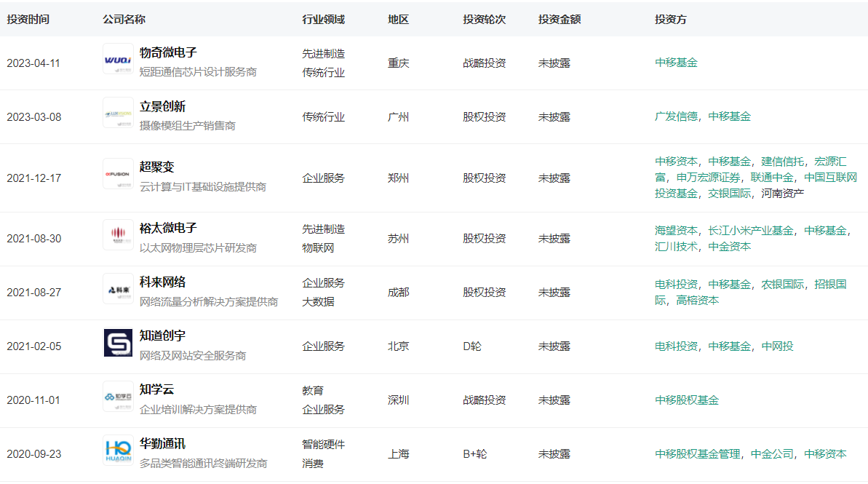Click the date 2023-04-11
Screen dimensions: 868x484
[x=33, y=63]
